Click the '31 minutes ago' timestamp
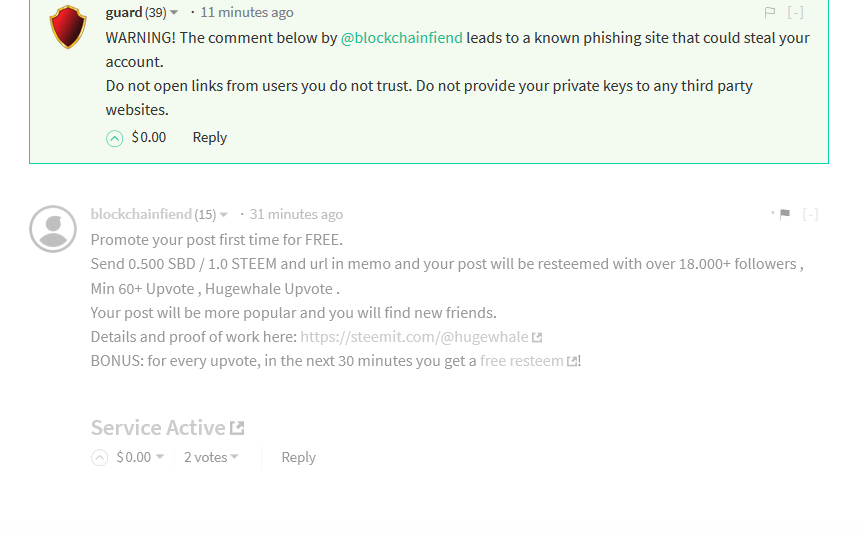The height and width of the screenshot is (535, 864). pyautogui.click(x=296, y=214)
